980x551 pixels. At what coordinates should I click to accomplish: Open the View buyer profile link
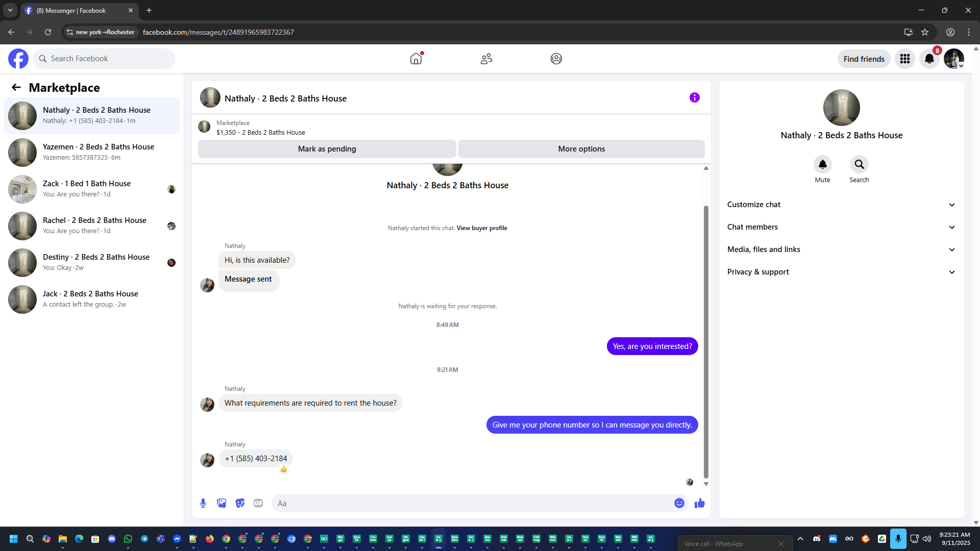481,228
